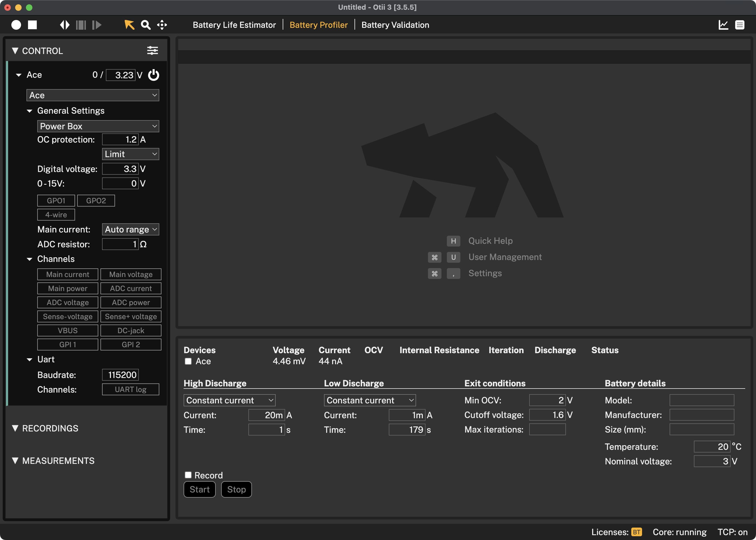Enable Sense-voltage channel
Viewport: 756px width, 540px height.
[x=68, y=316]
